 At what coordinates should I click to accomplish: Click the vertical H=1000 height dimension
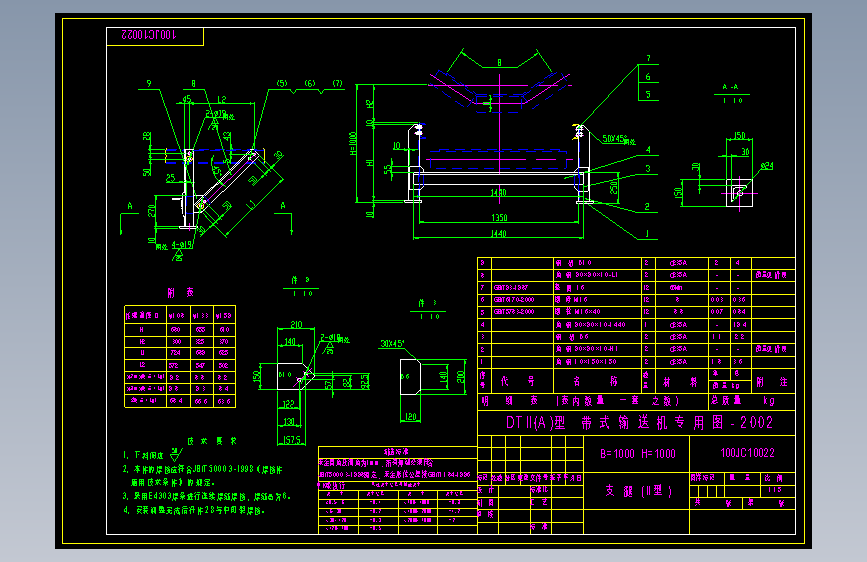[353, 143]
